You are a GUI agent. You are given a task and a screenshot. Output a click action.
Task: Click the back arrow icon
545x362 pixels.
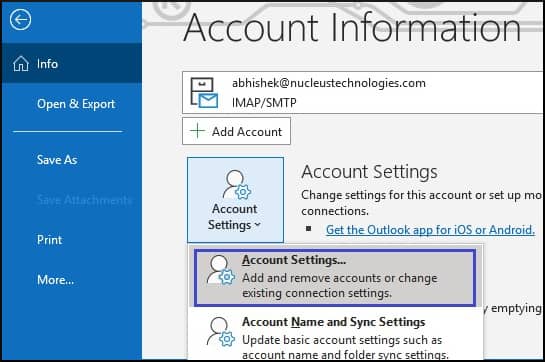pyautogui.click(x=20, y=19)
